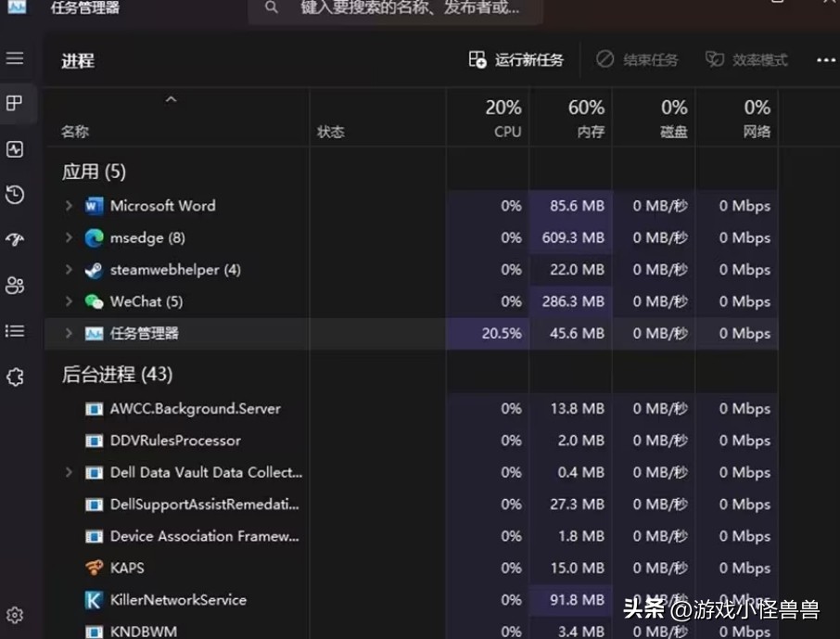Expand the Microsoft Word process group
The height and width of the screenshot is (639, 840).
coord(69,206)
